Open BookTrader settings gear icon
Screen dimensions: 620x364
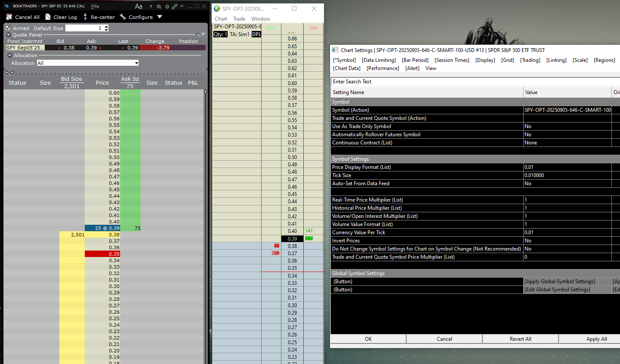click(x=167, y=6)
